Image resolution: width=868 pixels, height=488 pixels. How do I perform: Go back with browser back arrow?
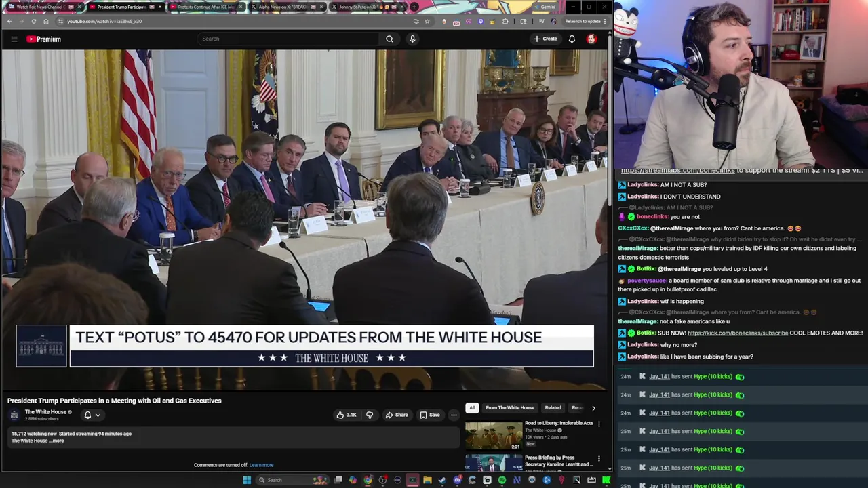pos(9,21)
